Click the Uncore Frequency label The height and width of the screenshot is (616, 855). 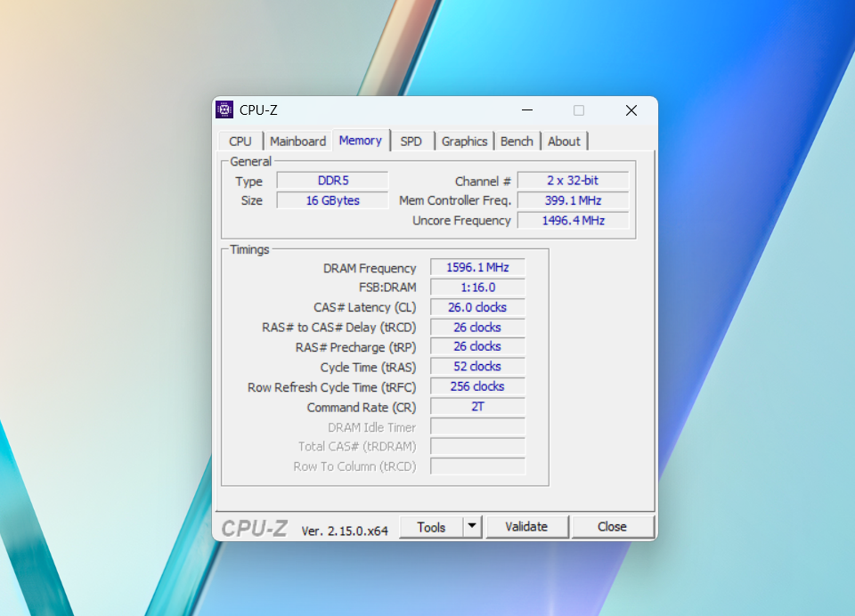tap(462, 220)
